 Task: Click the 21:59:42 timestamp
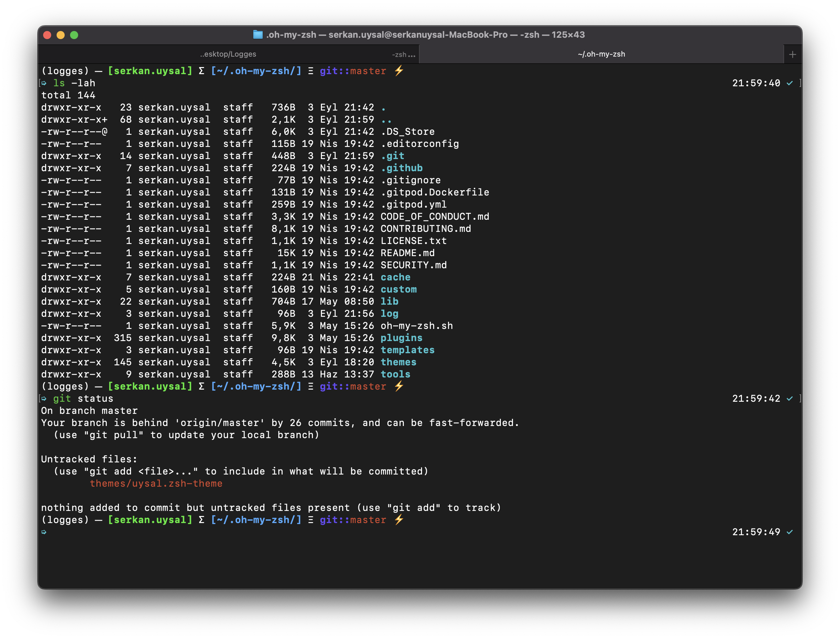point(756,399)
